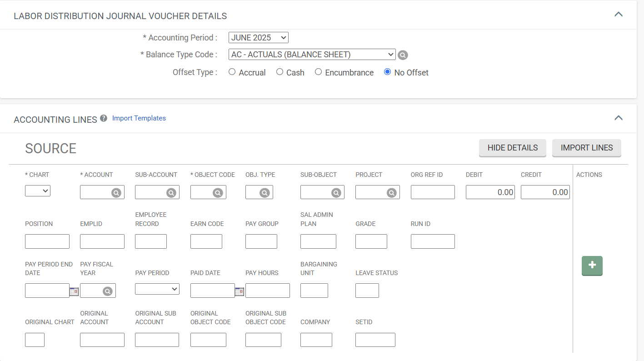Select the Cash offset type
644x361 pixels.
pyautogui.click(x=280, y=72)
